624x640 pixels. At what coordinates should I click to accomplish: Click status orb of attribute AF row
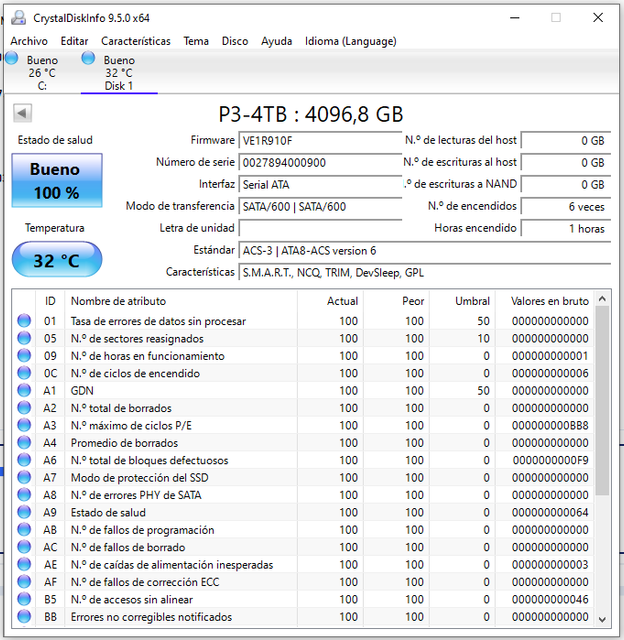click(x=24, y=582)
